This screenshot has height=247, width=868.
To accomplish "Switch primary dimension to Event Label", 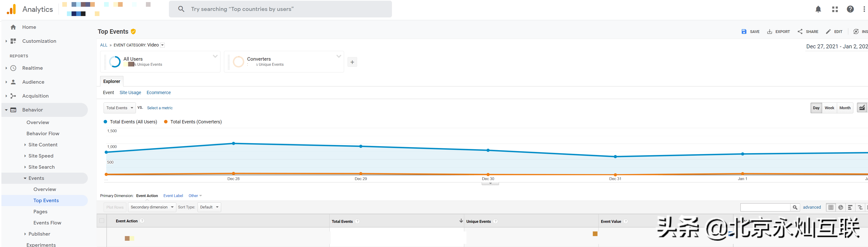I will coord(173,196).
